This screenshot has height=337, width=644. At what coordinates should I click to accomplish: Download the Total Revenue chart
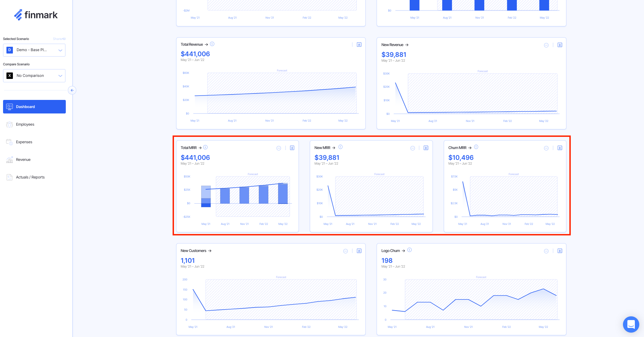coord(359,45)
